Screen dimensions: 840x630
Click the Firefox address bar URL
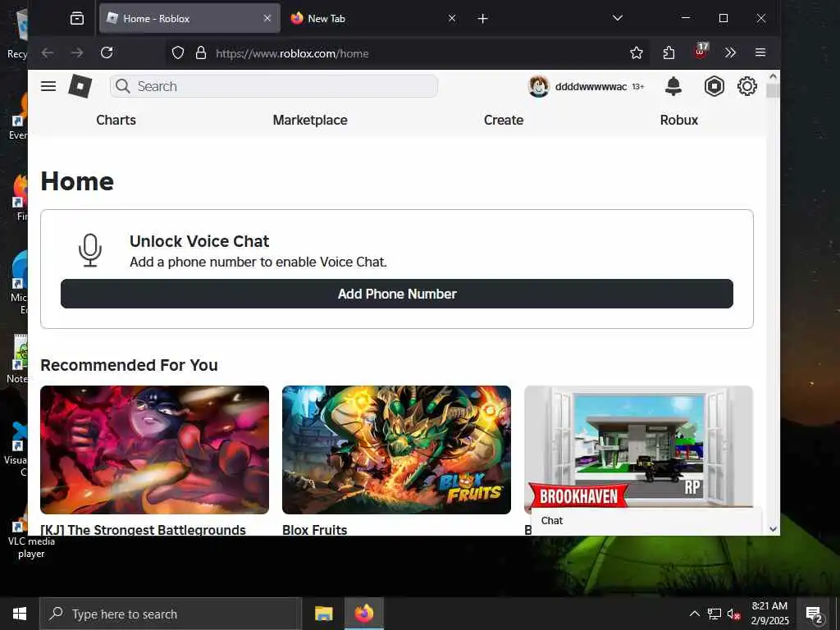pos(292,53)
